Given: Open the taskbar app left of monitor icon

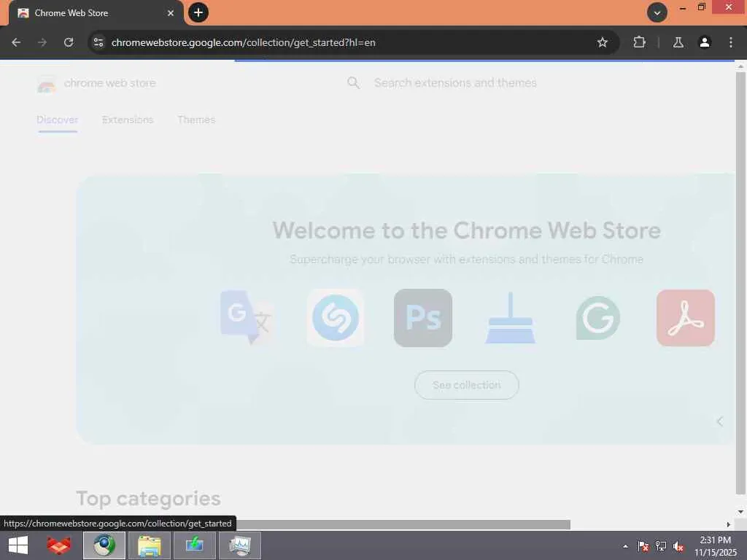Looking at the screenshot, I should pos(194,545).
